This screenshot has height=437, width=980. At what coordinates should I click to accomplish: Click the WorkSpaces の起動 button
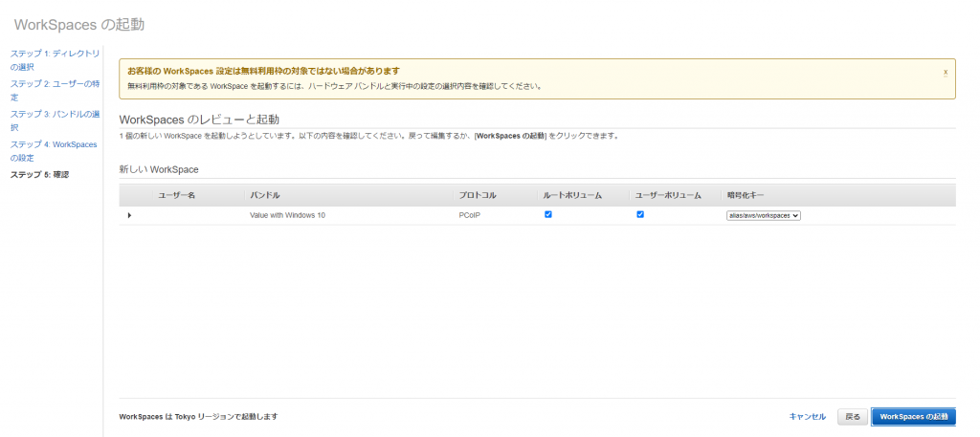click(x=913, y=416)
